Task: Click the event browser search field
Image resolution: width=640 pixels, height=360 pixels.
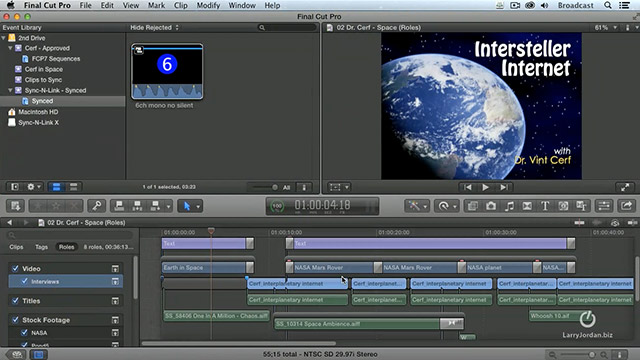Action: (x=287, y=27)
